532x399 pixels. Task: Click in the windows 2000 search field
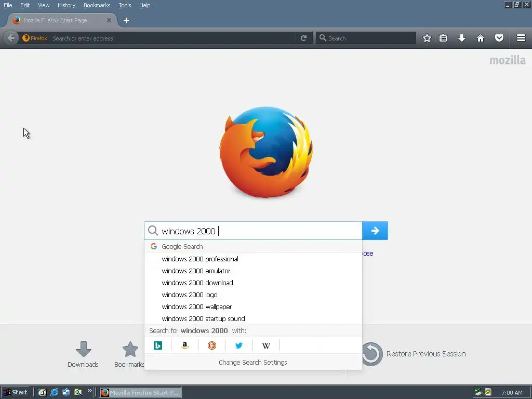253,231
